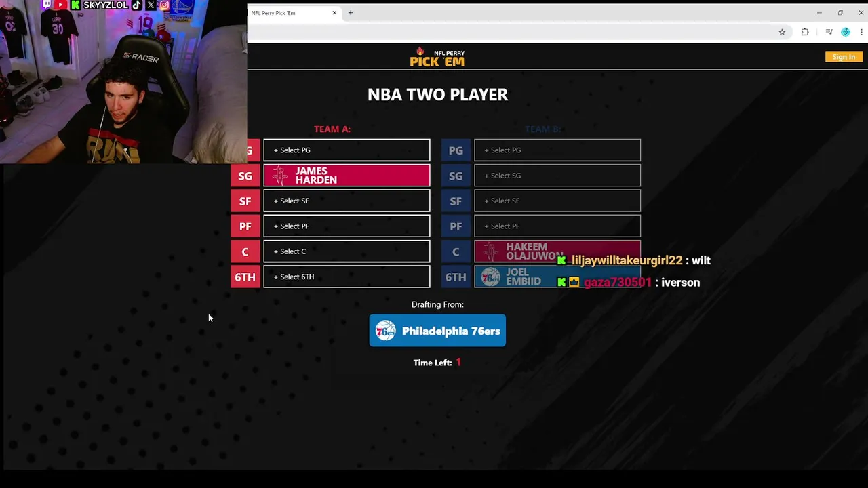Click the Time Left countdown text
868x488 pixels.
point(437,363)
